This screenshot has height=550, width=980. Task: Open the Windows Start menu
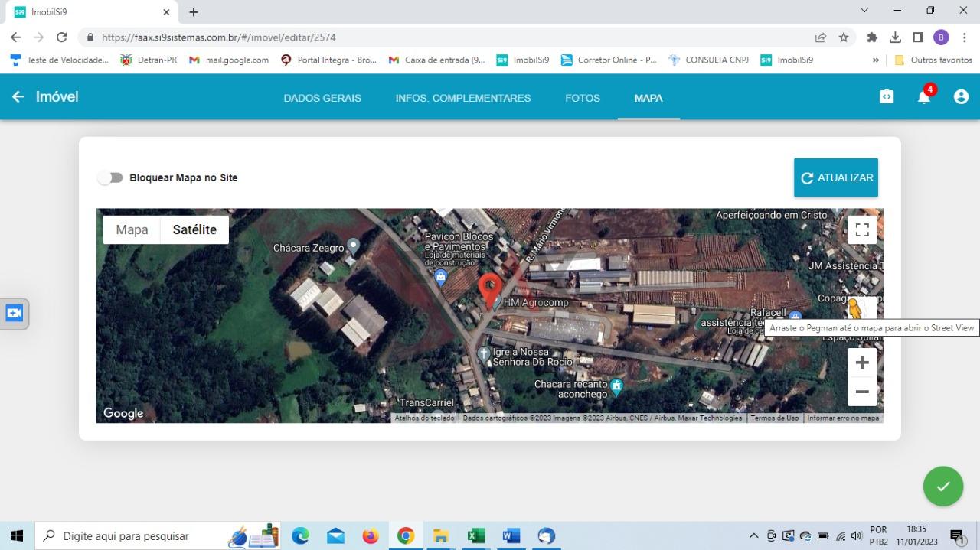click(17, 535)
